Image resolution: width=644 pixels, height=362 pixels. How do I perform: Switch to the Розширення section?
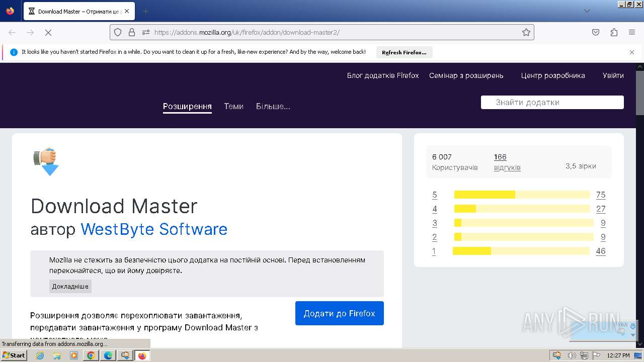tap(187, 107)
